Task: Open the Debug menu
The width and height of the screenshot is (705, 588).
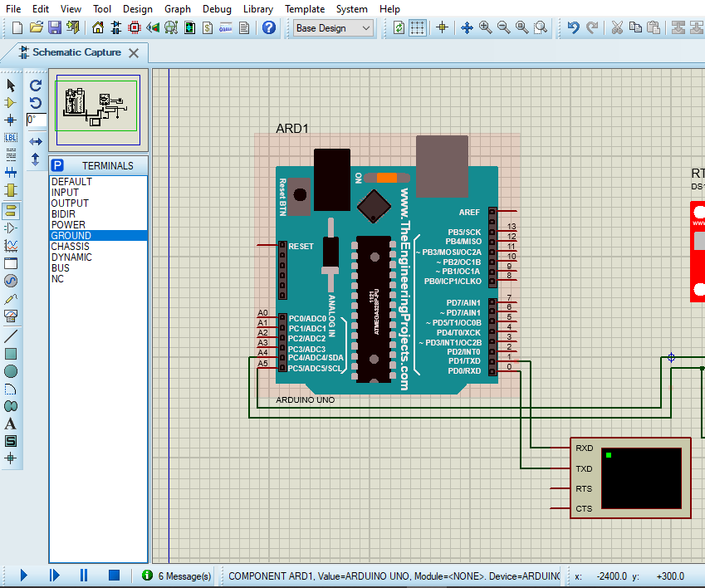Action: 217,9
